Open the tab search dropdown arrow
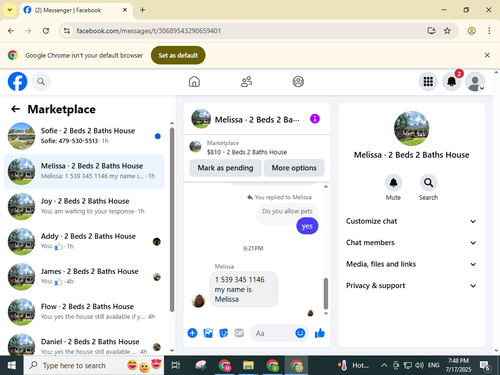The width and height of the screenshot is (500, 375). point(10,10)
